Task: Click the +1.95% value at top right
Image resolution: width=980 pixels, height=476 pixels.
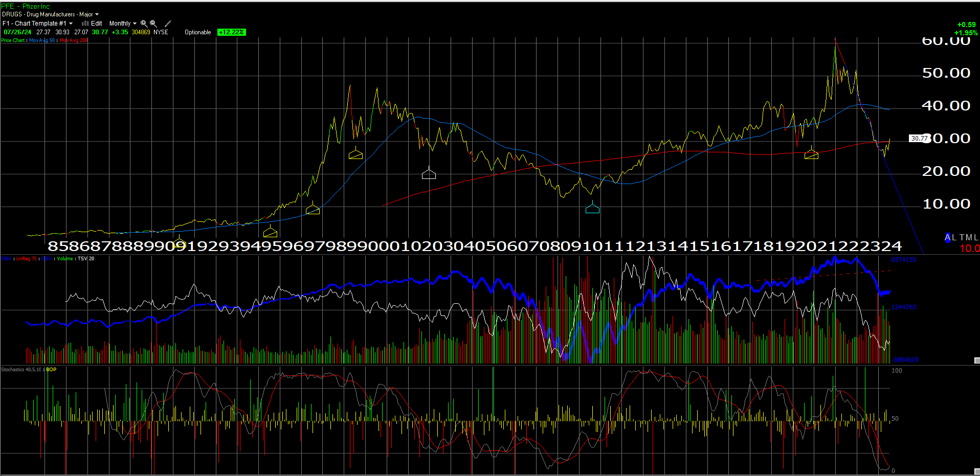Action: [x=966, y=33]
